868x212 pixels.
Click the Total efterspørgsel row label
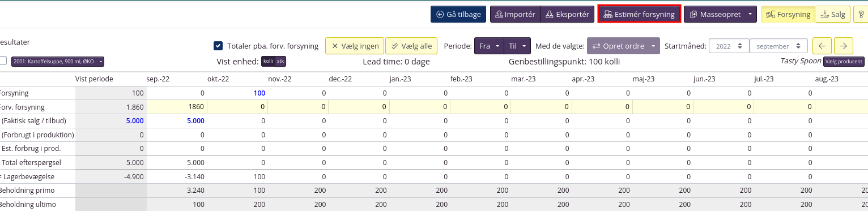(x=31, y=162)
